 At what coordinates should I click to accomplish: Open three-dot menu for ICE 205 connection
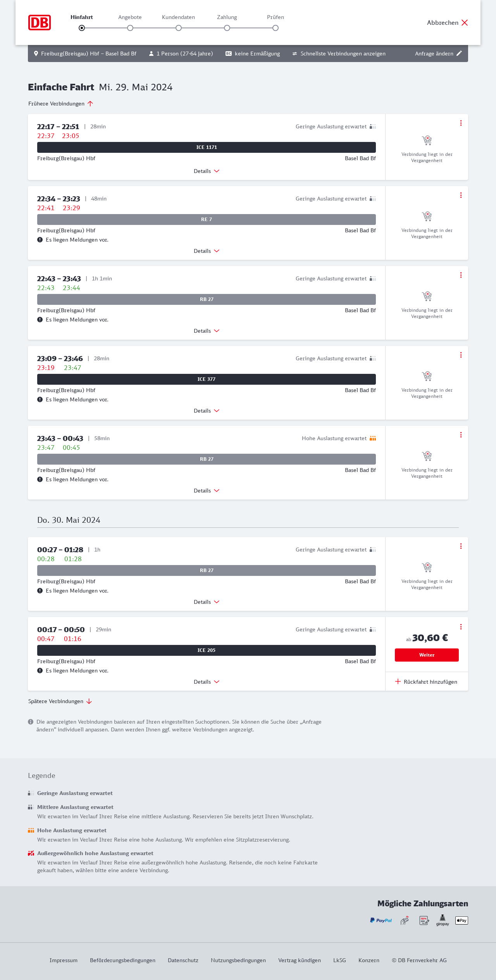click(x=461, y=627)
